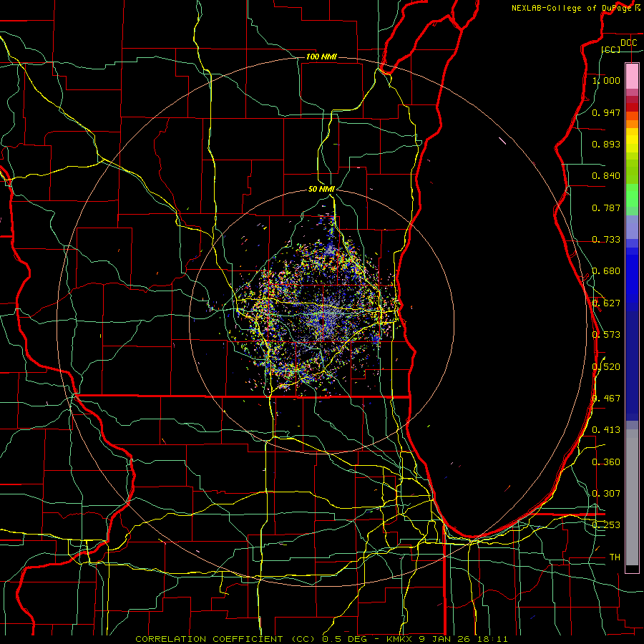Viewport: 644px width, 644px height.
Task: Select the 0.360 legend value
Action: pos(606,462)
